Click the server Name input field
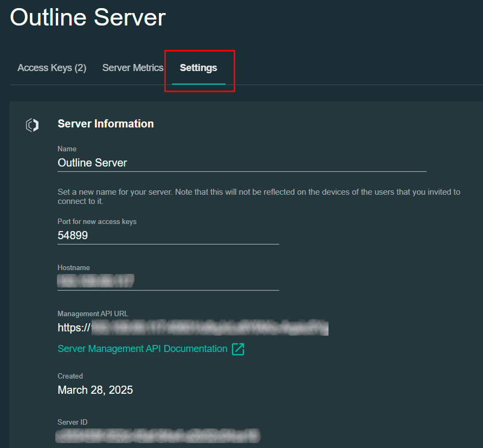This screenshot has width=483, height=448. click(241, 163)
